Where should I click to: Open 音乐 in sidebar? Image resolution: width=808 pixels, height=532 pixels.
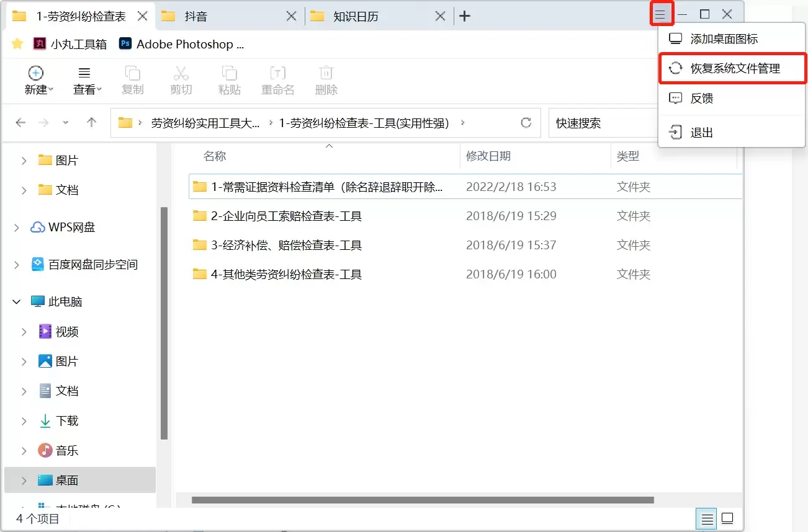[x=58, y=451]
